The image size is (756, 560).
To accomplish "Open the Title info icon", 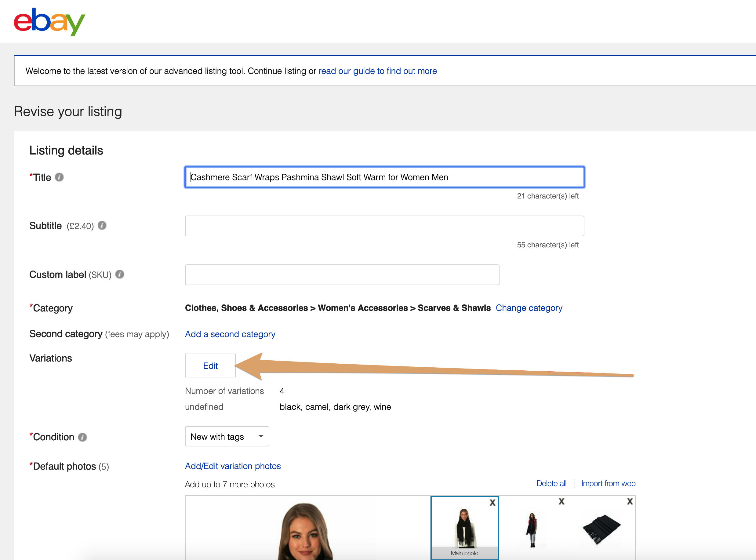I will 59,177.
